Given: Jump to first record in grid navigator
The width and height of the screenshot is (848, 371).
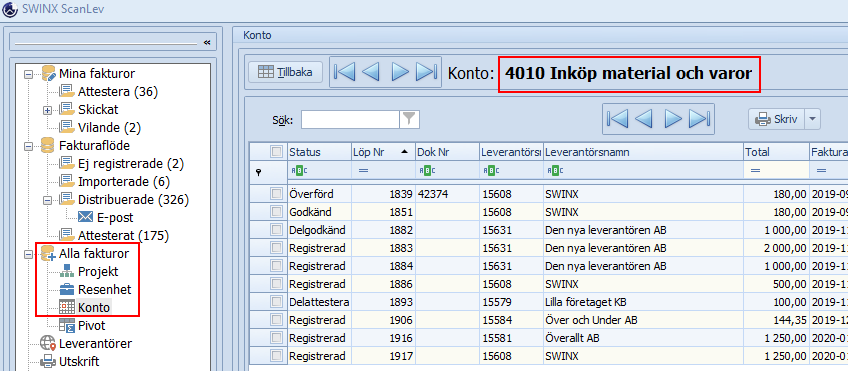Looking at the screenshot, I should [617, 119].
